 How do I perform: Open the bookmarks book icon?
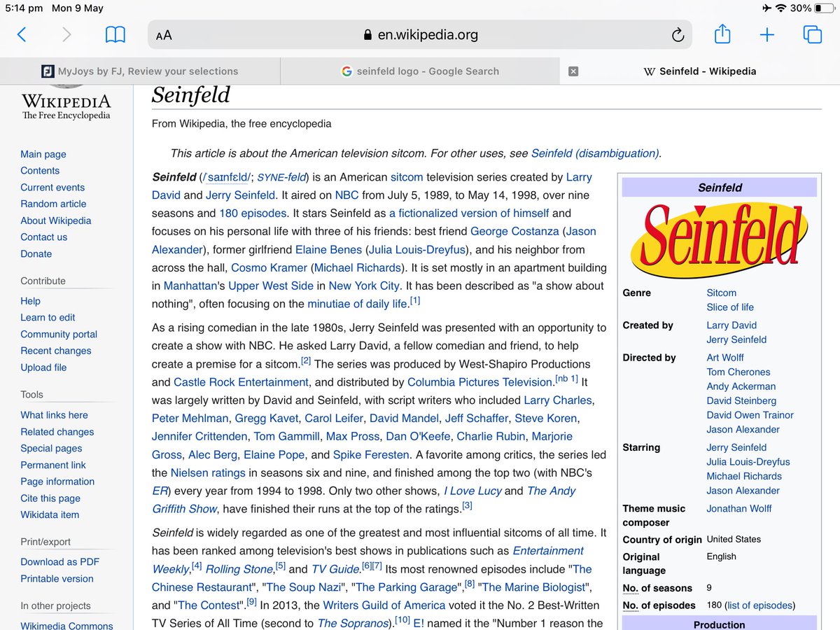(115, 34)
